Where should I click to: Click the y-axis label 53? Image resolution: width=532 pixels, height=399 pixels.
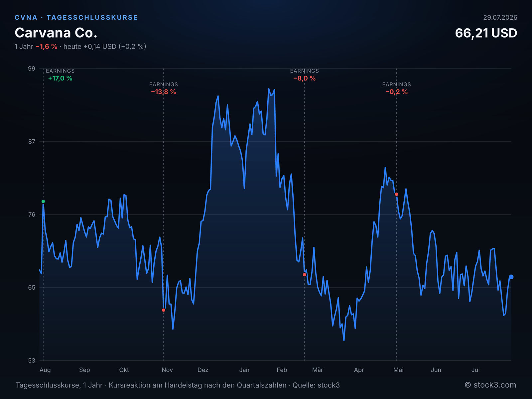31,360
